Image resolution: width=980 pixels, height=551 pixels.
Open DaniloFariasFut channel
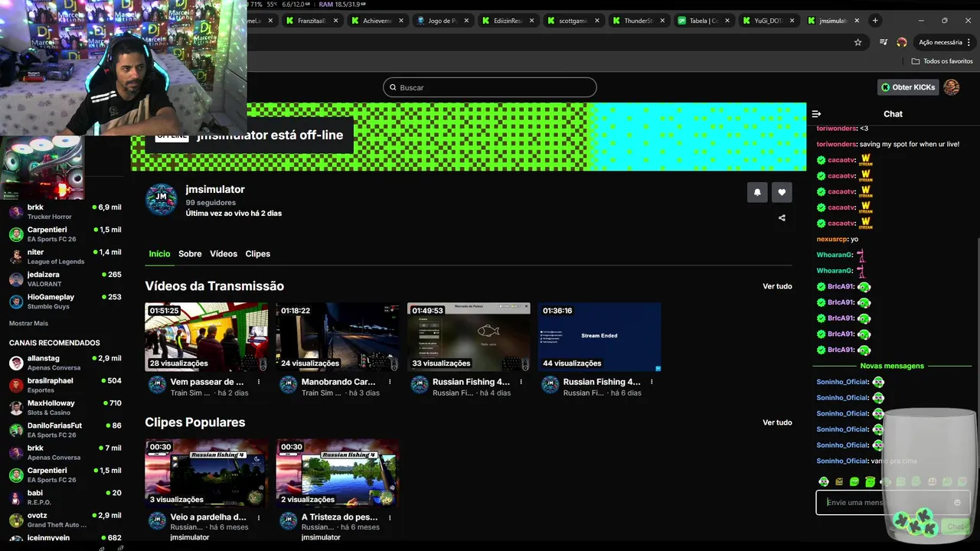pyautogui.click(x=65, y=430)
